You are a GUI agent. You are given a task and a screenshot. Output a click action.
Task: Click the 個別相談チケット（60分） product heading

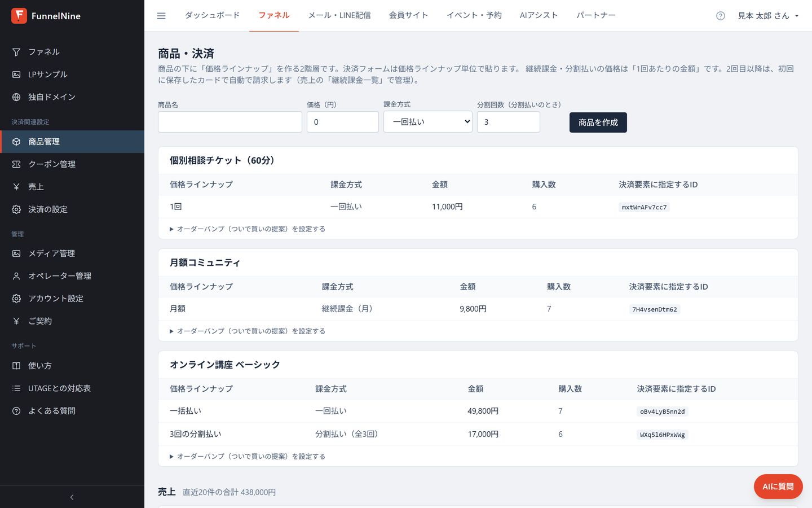point(224,160)
